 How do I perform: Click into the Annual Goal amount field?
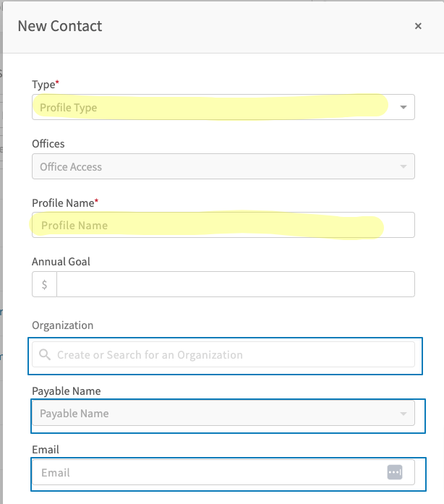point(235,284)
